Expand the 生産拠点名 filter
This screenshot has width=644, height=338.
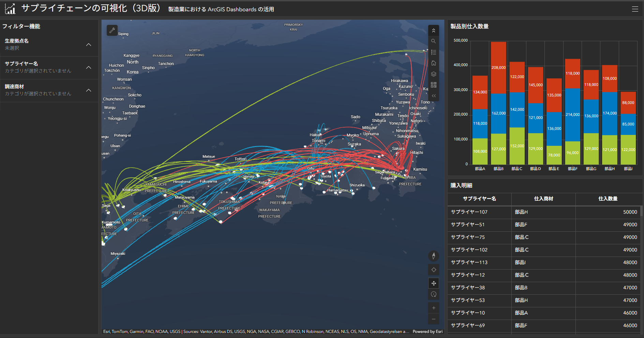tap(89, 45)
